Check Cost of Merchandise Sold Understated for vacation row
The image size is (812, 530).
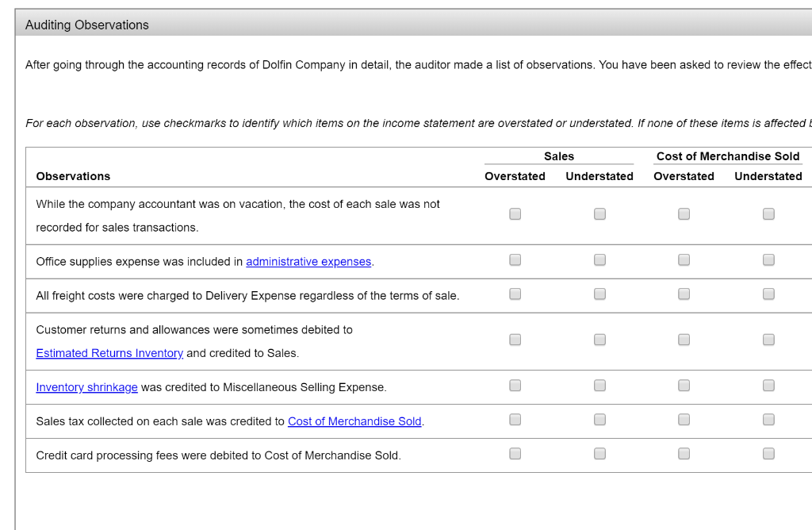(768, 214)
